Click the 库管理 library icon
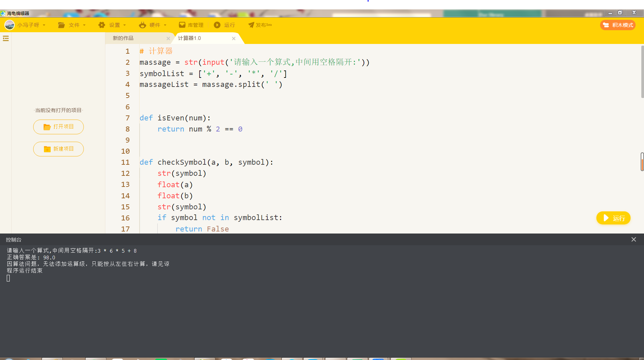This screenshot has height=360, width=644. (x=182, y=25)
